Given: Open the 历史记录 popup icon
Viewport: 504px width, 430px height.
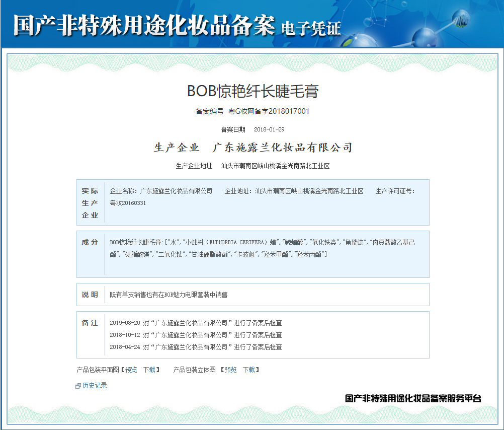Looking at the screenshot, I should coord(78,386).
